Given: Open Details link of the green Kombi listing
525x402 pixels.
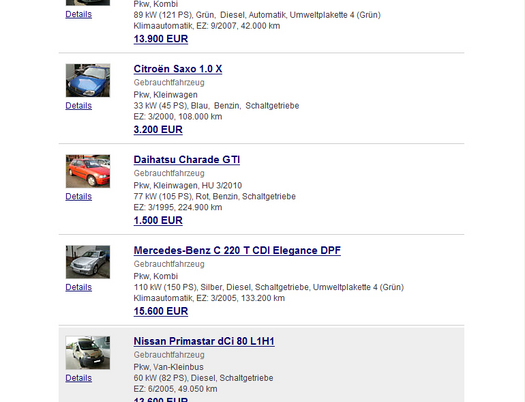Looking at the screenshot, I should pyautogui.click(x=78, y=14).
